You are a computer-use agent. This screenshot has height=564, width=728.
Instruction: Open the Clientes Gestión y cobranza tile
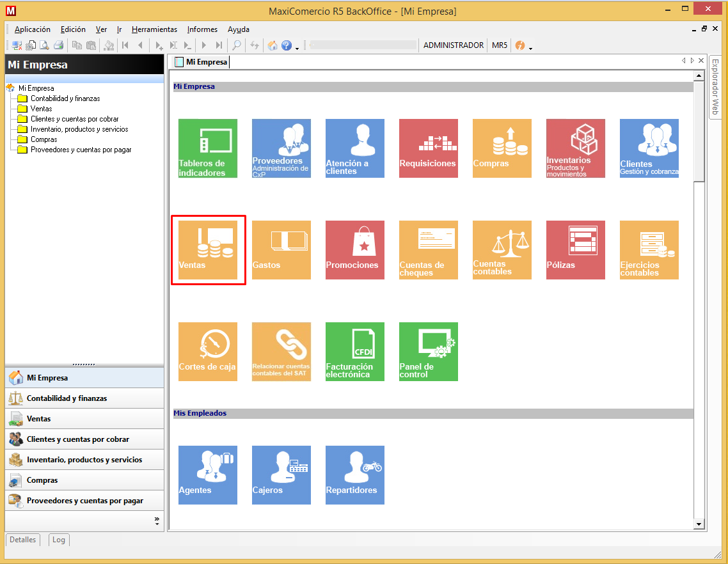[x=649, y=148]
